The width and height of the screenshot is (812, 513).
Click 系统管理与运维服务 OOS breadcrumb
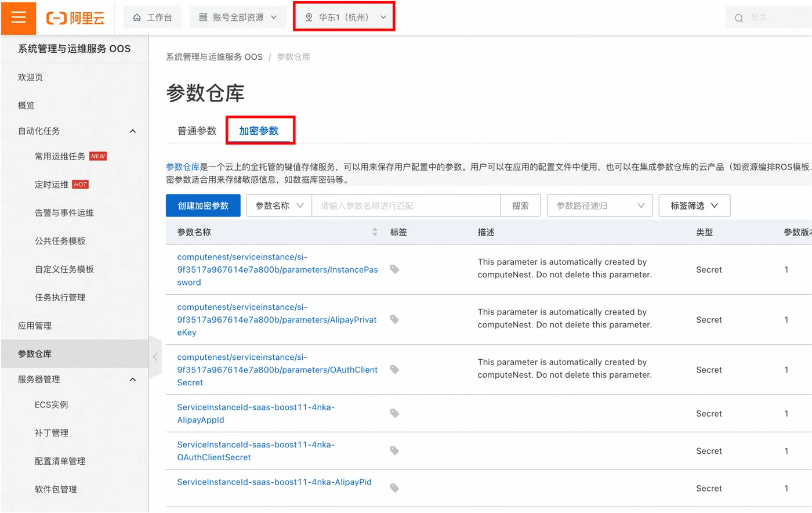click(214, 57)
